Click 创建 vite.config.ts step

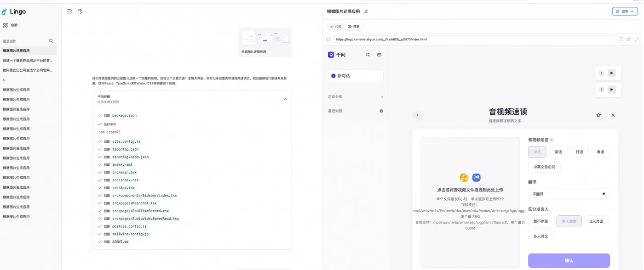(119, 142)
